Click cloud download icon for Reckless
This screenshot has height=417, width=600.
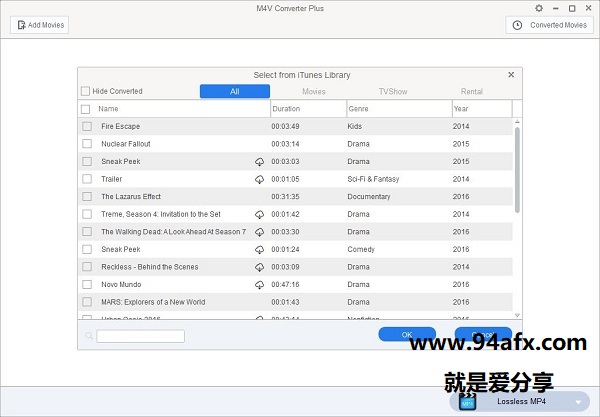pyautogui.click(x=259, y=267)
